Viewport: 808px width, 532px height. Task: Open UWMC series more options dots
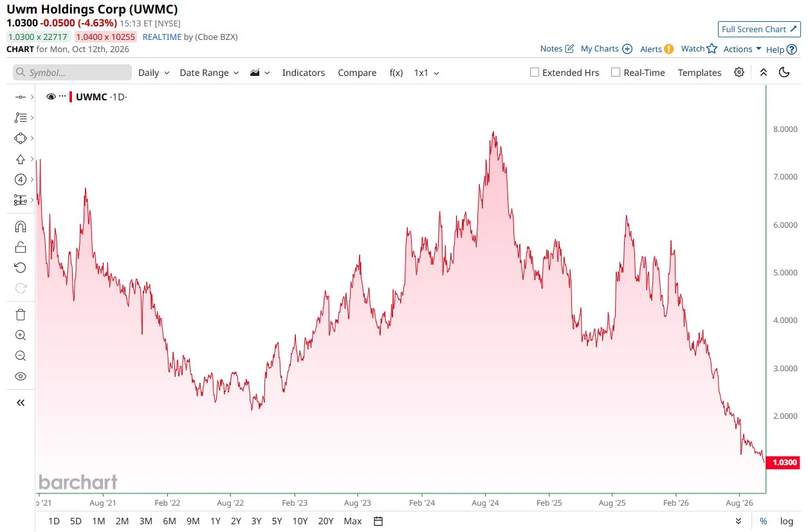click(62, 96)
